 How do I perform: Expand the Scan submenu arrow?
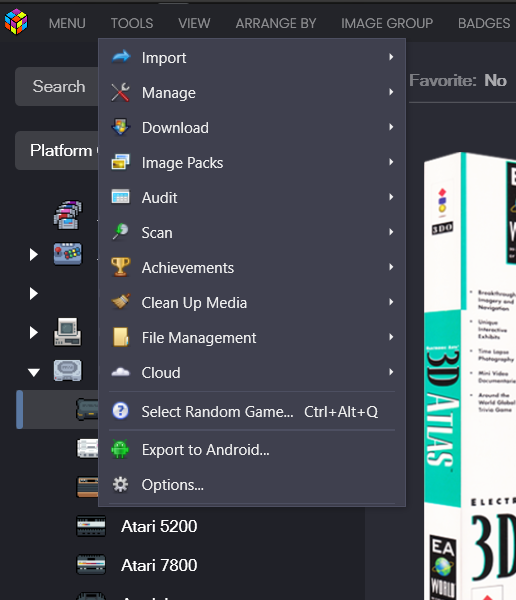tap(391, 232)
